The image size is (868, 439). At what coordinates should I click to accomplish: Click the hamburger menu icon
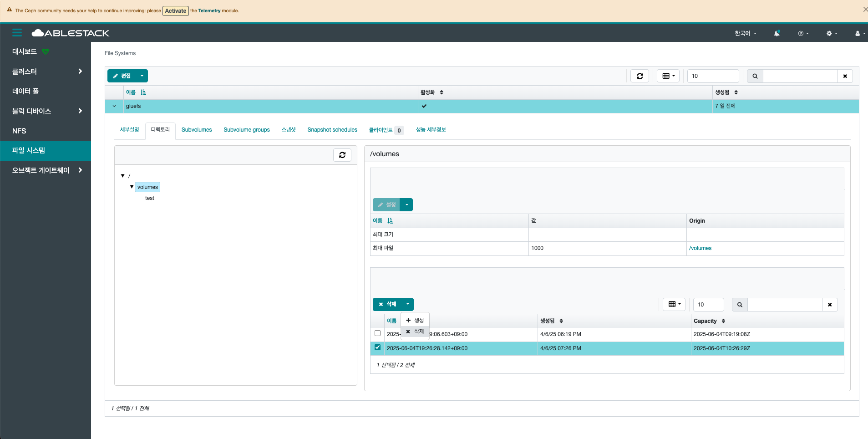pos(17,33)
